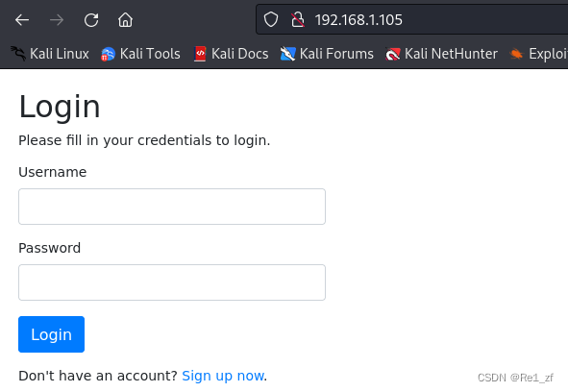
Task: Show insecure connection info via lock icon
Action: tap(298, 19)
